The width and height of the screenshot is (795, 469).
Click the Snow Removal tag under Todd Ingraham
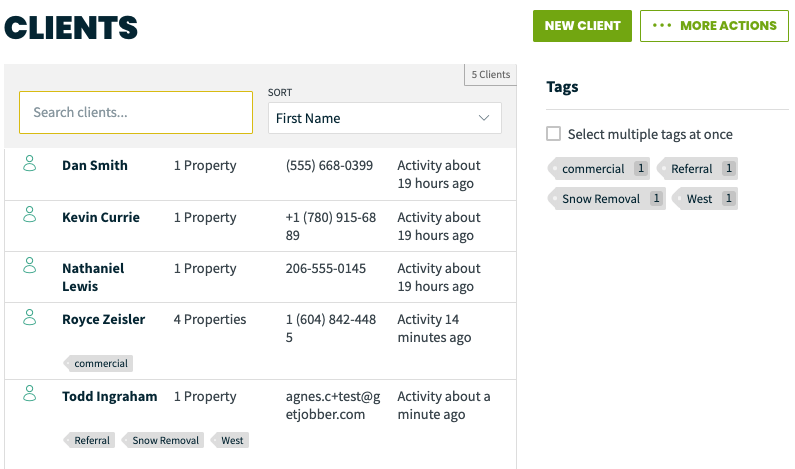[x=163, y=440]
